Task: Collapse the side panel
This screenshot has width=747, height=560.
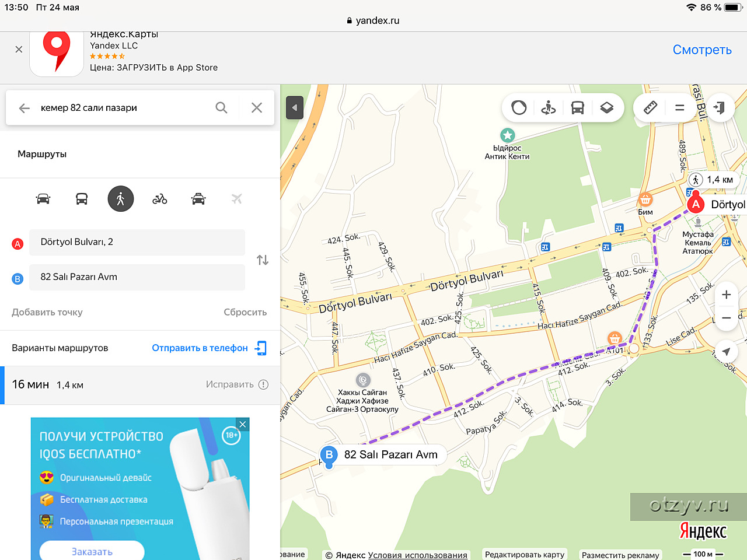Action: 294,108
